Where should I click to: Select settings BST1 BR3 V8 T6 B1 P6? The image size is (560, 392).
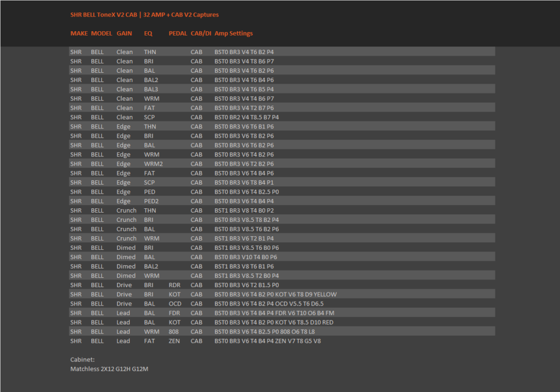(244, 266)
